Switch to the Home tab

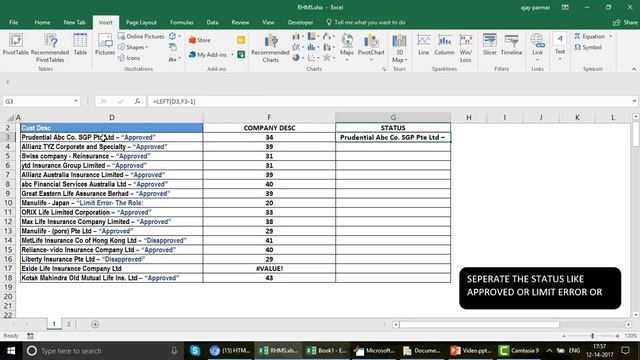42,22
